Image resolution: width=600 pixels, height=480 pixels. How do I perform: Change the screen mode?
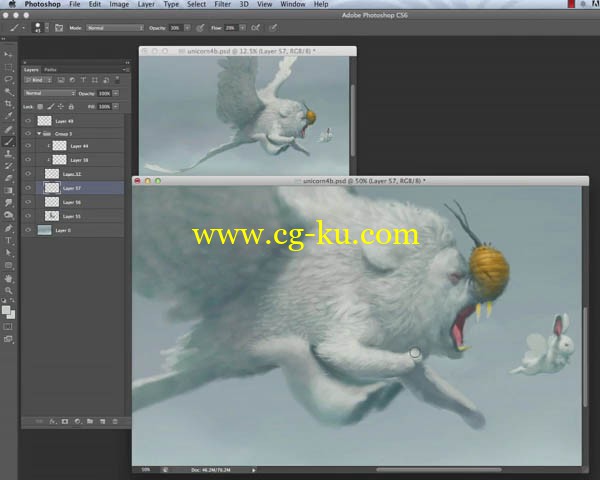[8, 339]
